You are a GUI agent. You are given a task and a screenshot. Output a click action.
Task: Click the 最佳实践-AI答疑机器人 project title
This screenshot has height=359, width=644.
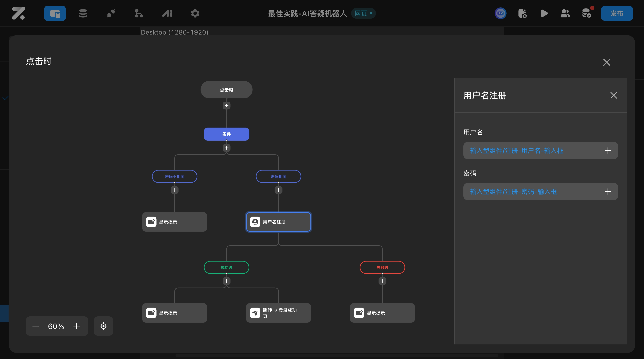(x=307, y=13)
